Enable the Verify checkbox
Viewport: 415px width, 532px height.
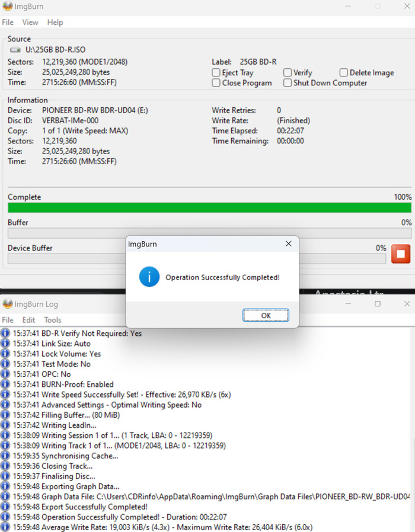point(288,73)
